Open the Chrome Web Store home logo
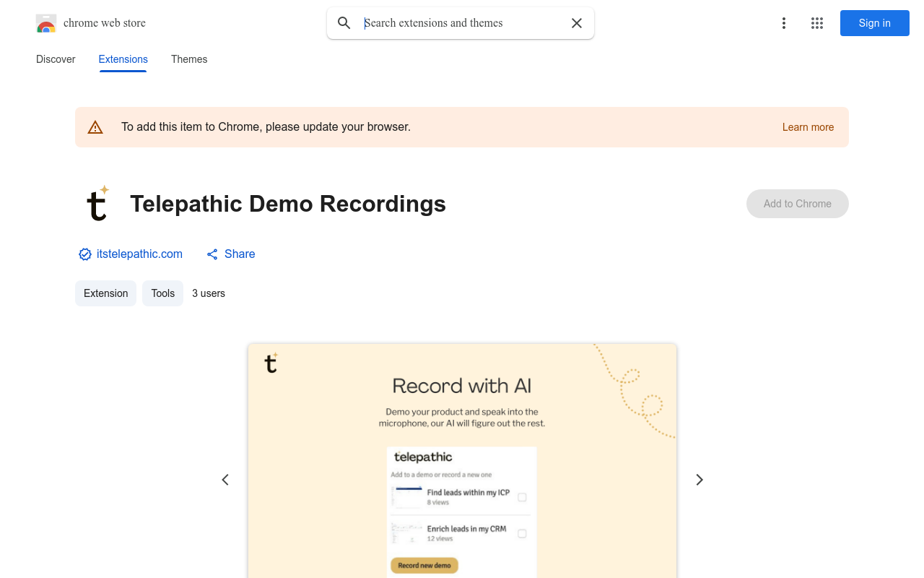Screen dimensions: 924x578 tap(46, 23)
